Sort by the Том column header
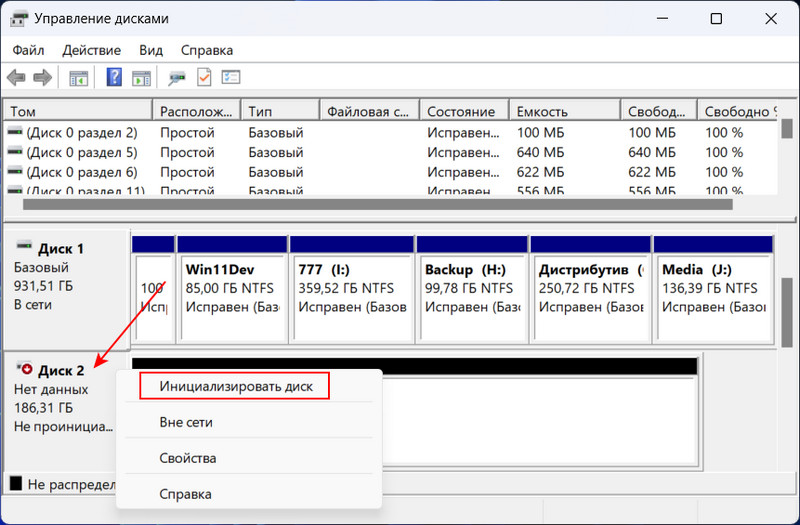 coord(78,111)
